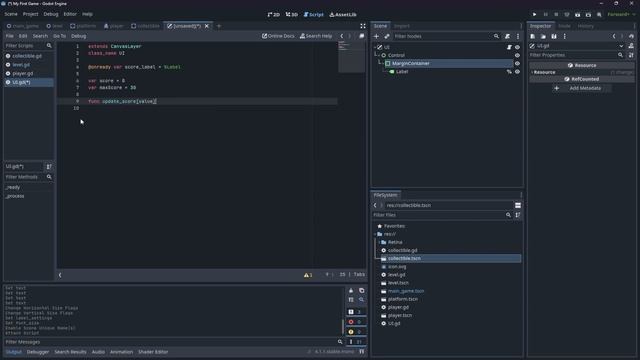Viewport: 640px width, 360px height.
Task: Load resource using Inspector folder icon
Action: [x=543, y=36]
